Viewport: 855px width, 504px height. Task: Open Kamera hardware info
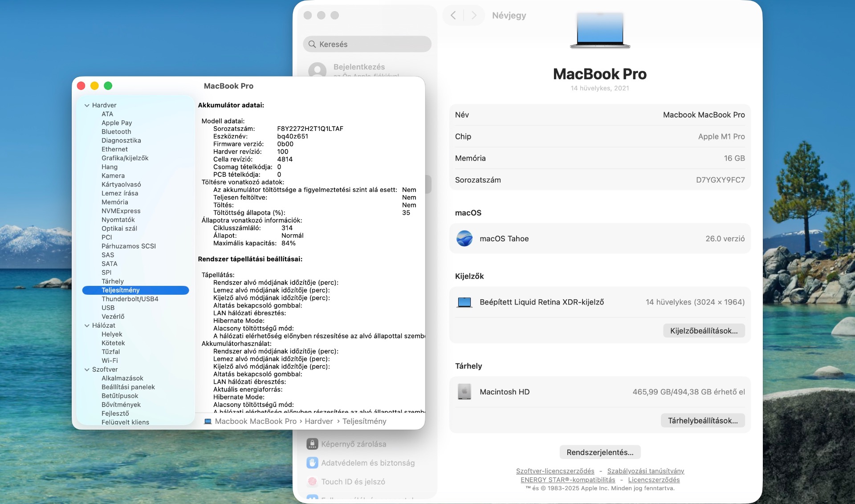point(113,176)
